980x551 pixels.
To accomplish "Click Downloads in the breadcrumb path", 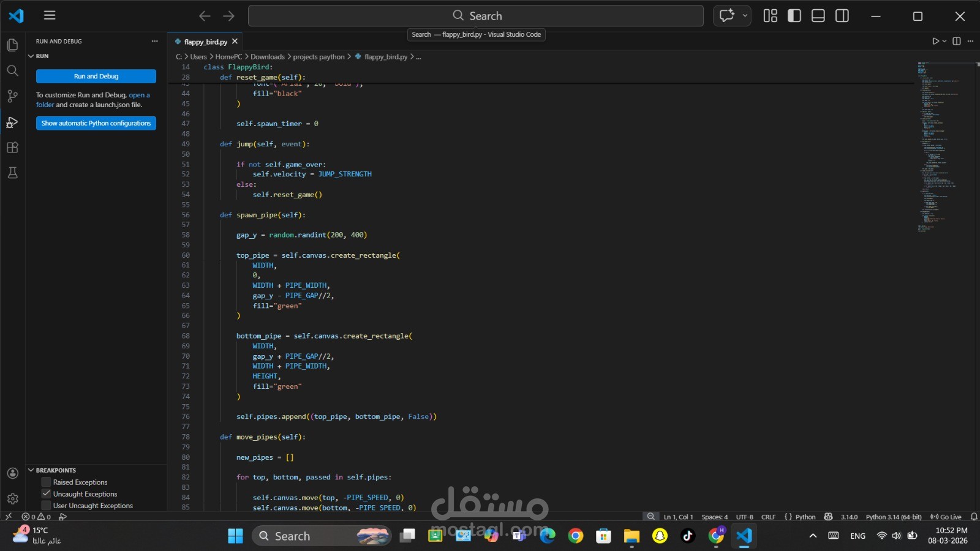I will (267, 56).
